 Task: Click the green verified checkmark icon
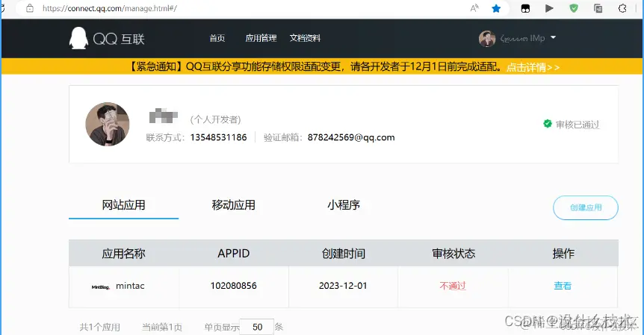tap(548, 123)
